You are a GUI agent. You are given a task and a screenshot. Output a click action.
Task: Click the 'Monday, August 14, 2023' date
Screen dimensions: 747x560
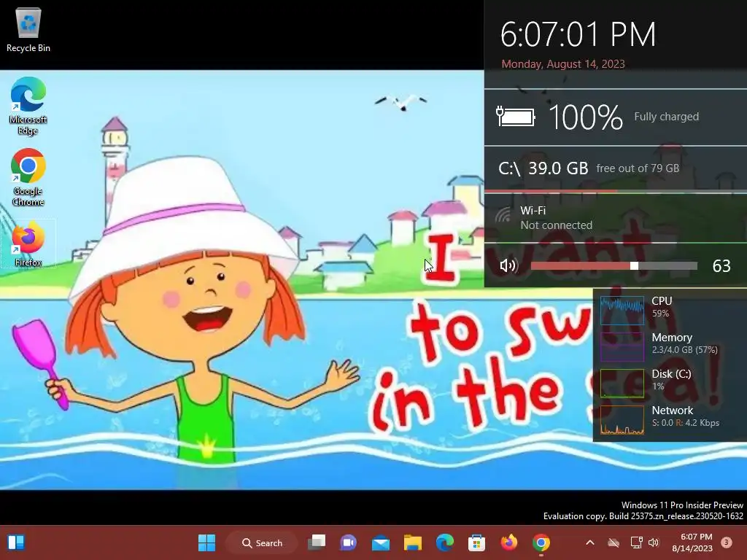coord(563,64)
